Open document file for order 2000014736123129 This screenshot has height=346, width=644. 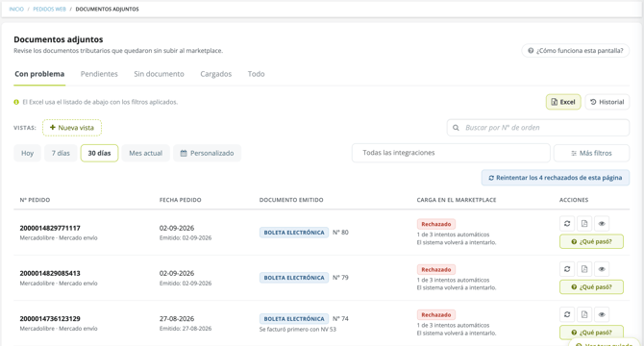[x=584, y=314]
